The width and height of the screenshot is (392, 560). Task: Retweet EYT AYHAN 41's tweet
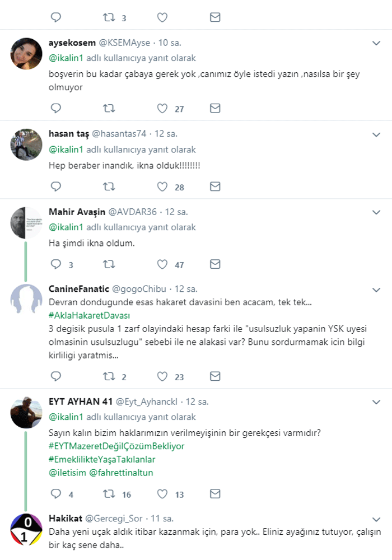click(x=109, y=494)
